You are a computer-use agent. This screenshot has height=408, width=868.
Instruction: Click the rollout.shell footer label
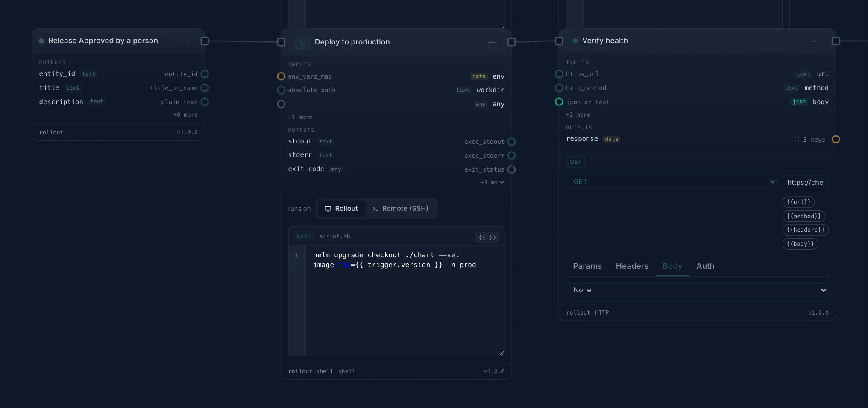coord(311,371)
